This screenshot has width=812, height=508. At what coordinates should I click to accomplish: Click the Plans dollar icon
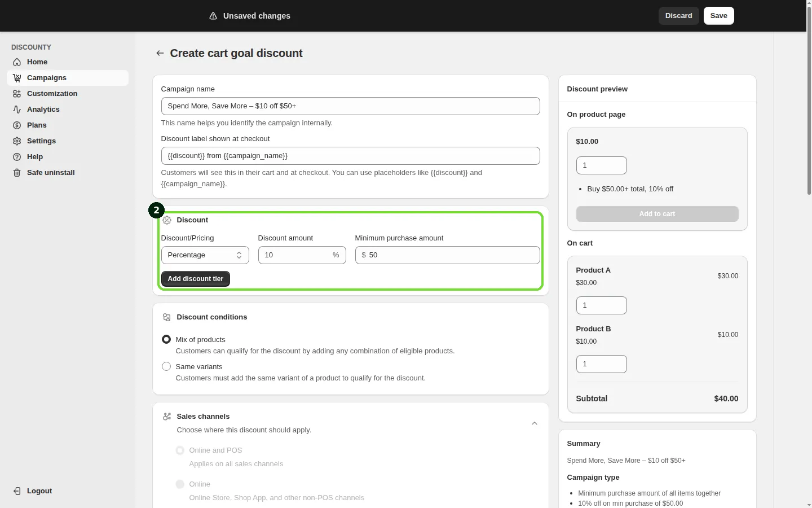[17, 125]
